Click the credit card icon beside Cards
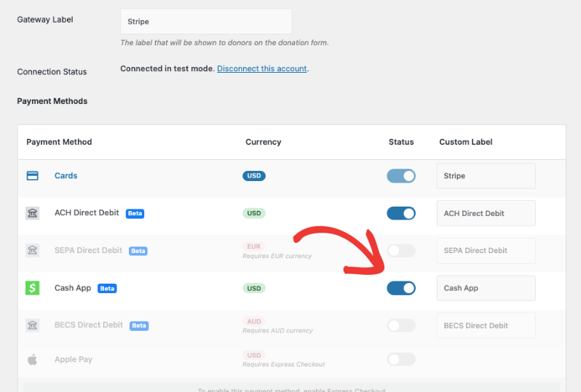This screenshot has height=392, width=581. click(33, 176)
